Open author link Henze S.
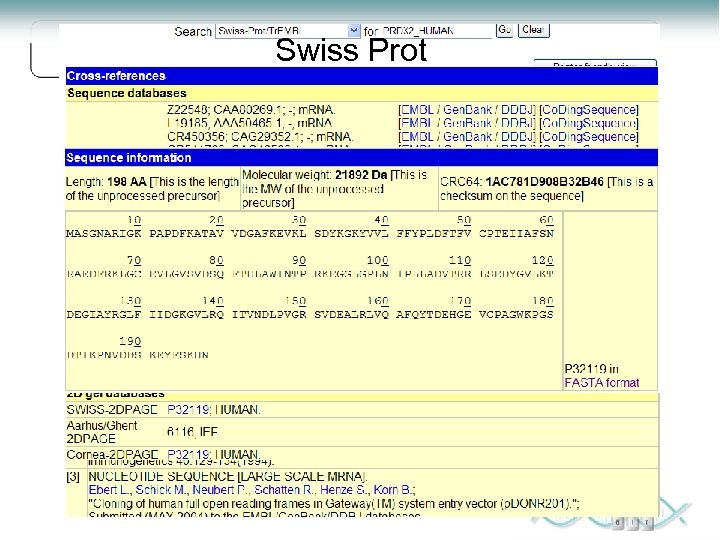This screenshot has height=540, width=720. point(344,490)
